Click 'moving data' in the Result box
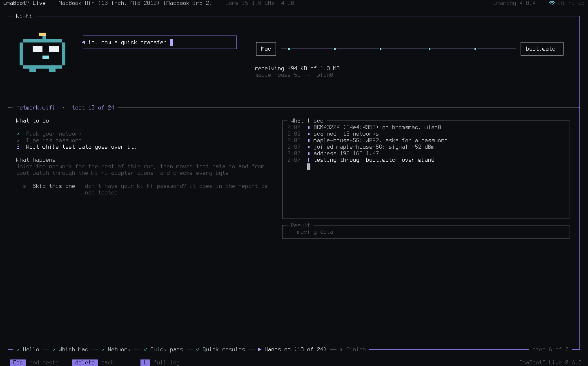Viewport: 588px width, 366px height. tap(315, 232)
